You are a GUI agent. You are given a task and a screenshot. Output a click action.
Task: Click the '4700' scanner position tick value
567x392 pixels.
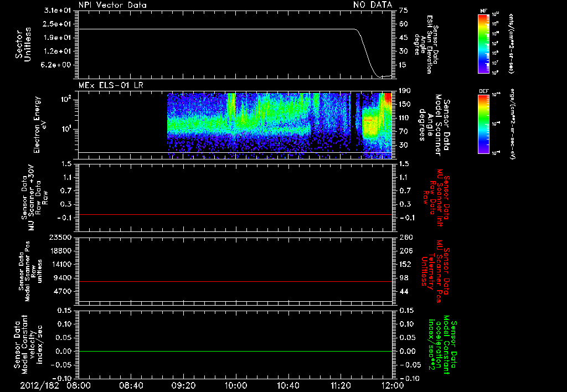coord(63,291)
